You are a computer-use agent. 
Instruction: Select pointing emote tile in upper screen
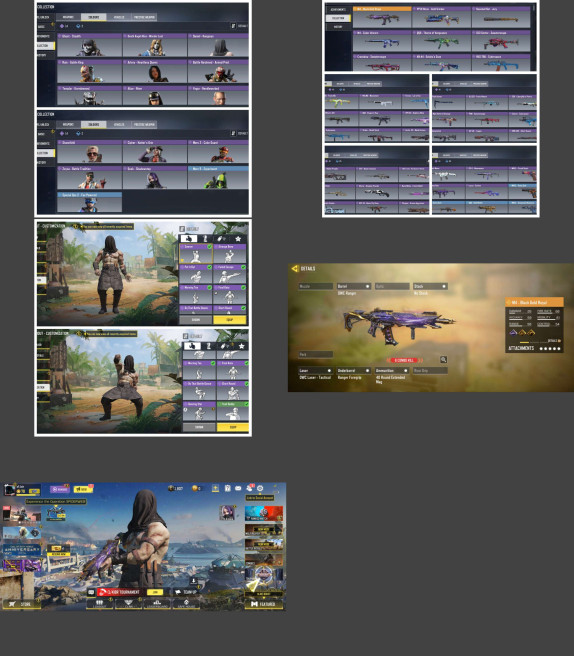coord(230,274)
